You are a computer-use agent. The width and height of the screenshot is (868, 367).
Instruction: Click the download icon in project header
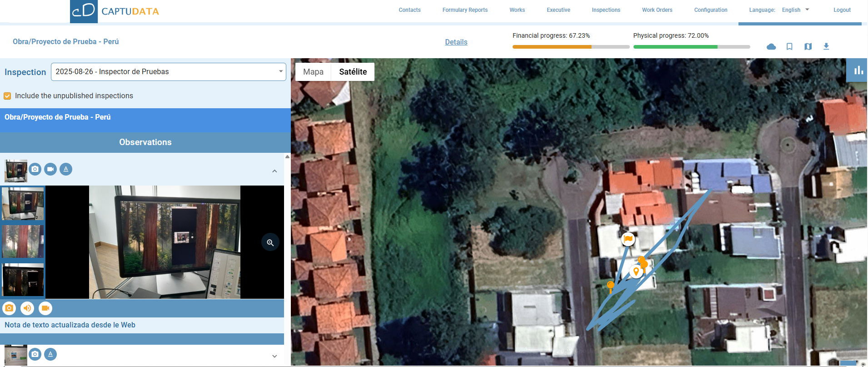pos(826,46)
